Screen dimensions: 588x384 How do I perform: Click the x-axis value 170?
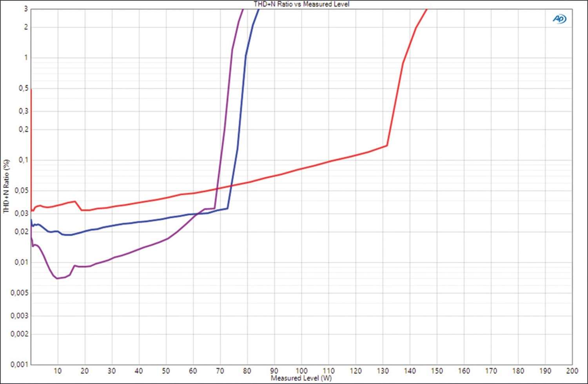(491, 371)
